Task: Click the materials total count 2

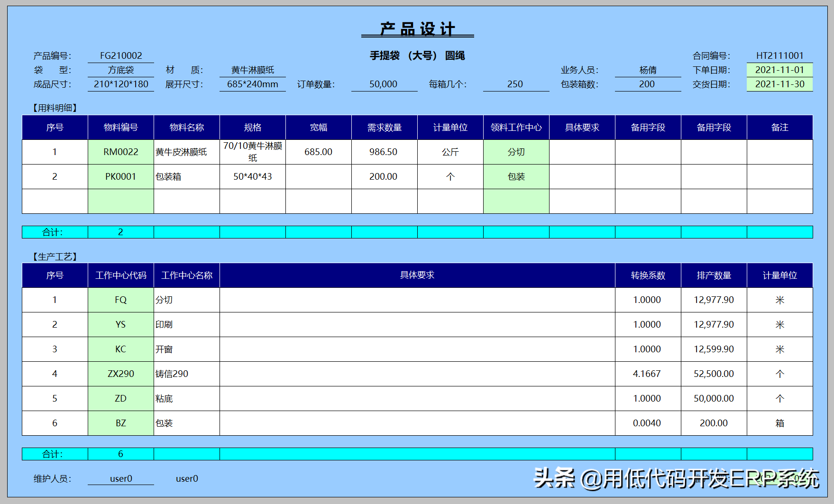Action: coord(121,232)
